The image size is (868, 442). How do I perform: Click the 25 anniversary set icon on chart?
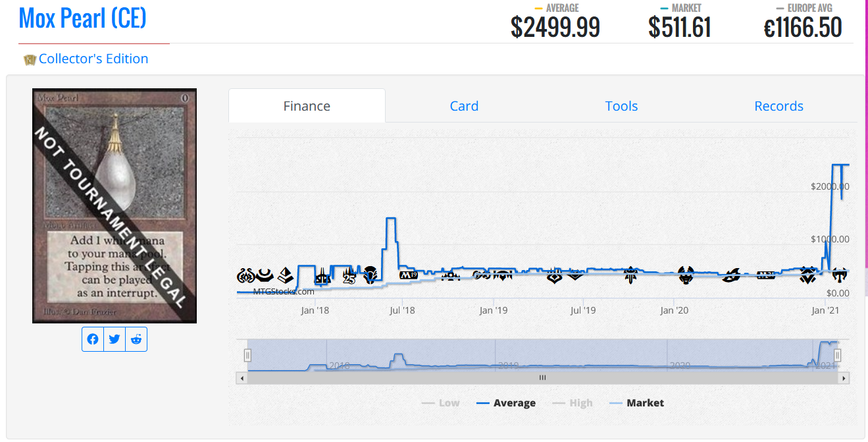coord(349,277)
